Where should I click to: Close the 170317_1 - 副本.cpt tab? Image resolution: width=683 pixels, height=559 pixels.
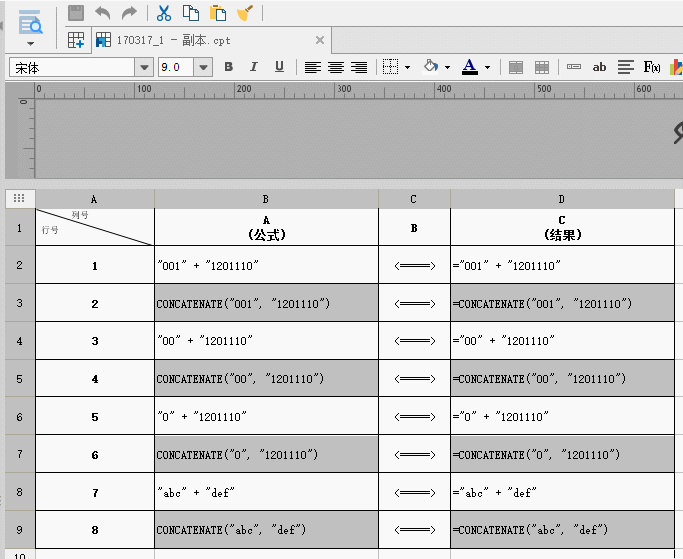[x=320, y=40]
